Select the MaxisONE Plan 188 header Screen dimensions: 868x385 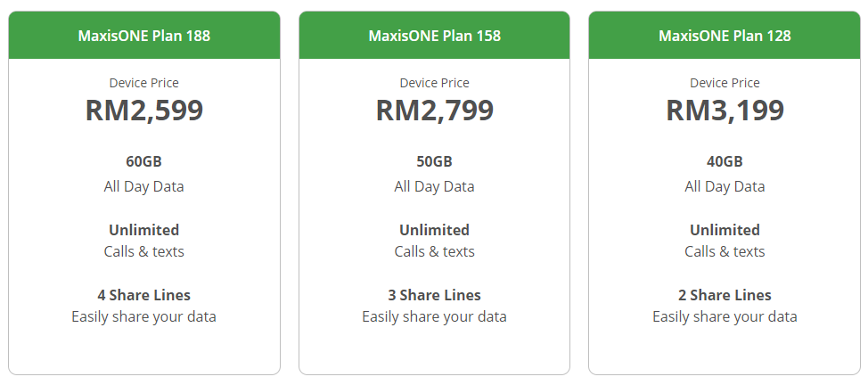(x=144, y=36)
